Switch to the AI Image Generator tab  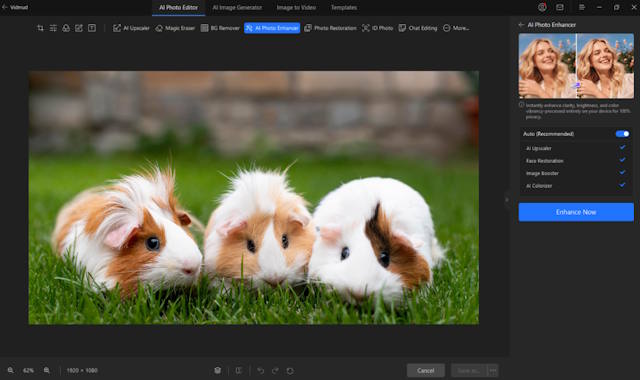click(x=237, y=7)
